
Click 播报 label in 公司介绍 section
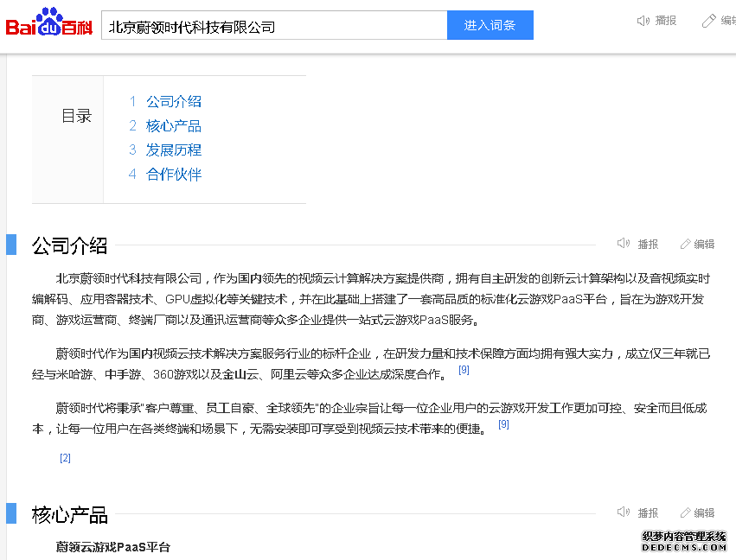tap(648, 245)
